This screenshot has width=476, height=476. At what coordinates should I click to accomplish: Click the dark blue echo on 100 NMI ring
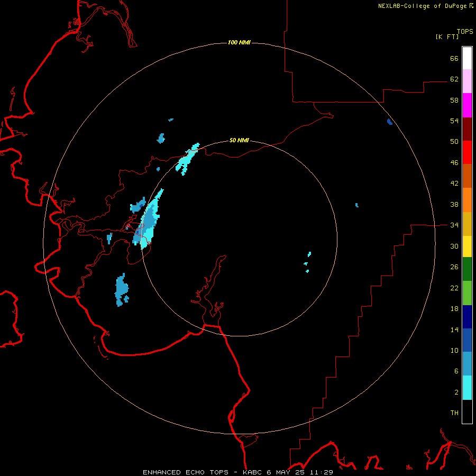390,122
